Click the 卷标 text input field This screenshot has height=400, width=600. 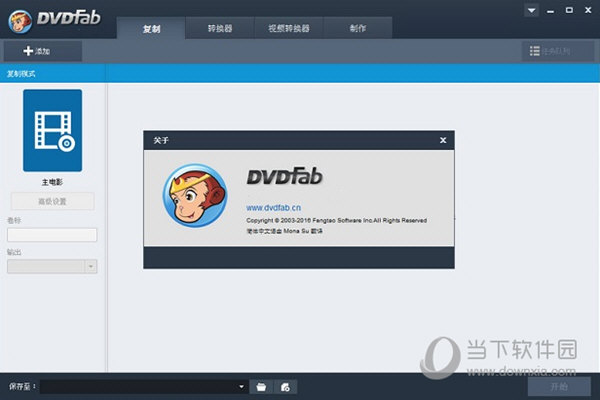[x=52, y=235]
